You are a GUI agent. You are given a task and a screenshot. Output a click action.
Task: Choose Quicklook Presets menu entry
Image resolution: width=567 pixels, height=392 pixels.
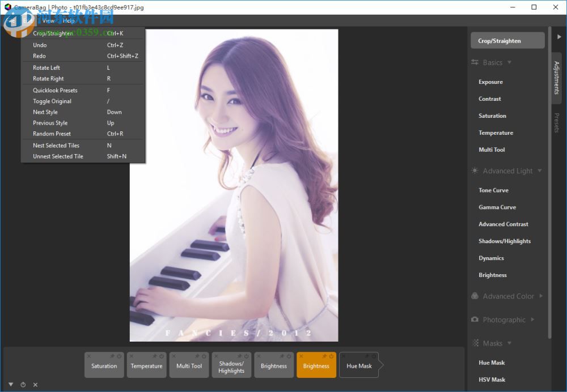coord(83,90)
